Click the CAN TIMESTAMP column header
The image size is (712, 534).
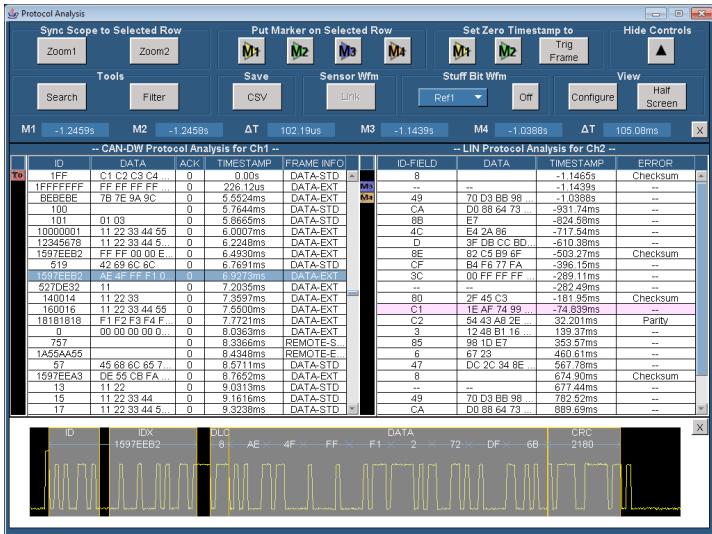[x=244, y=163]
